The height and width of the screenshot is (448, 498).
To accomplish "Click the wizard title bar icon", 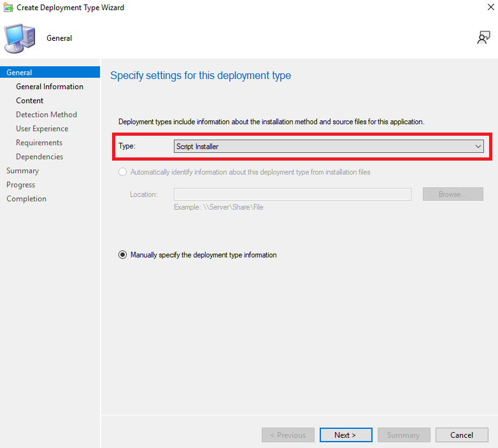I will 8,8.
